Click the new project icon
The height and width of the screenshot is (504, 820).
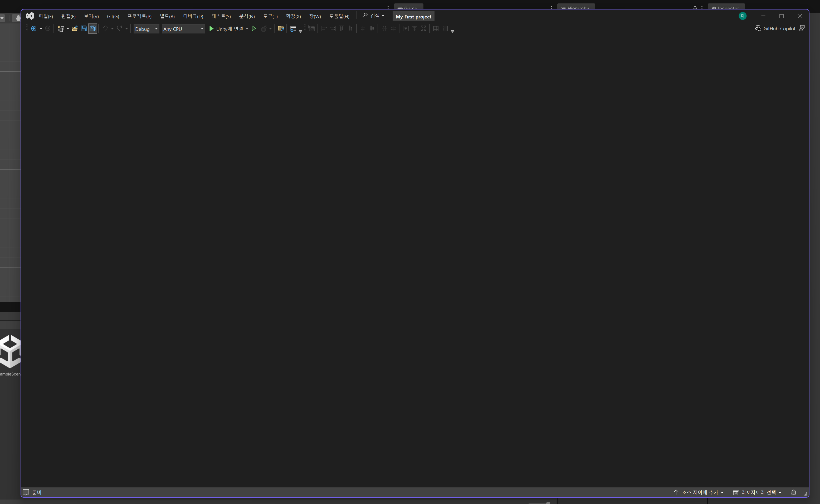click(x=61, y=29)
